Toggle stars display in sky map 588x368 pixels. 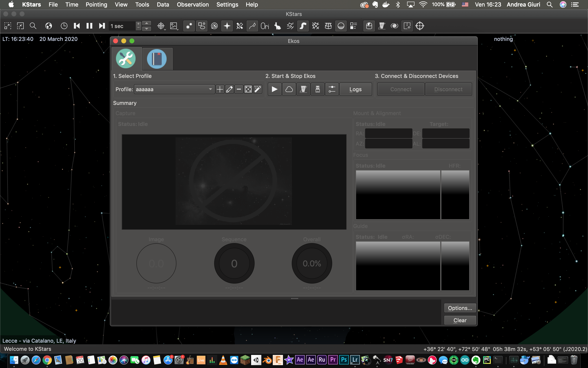click(x=189, y=26)
